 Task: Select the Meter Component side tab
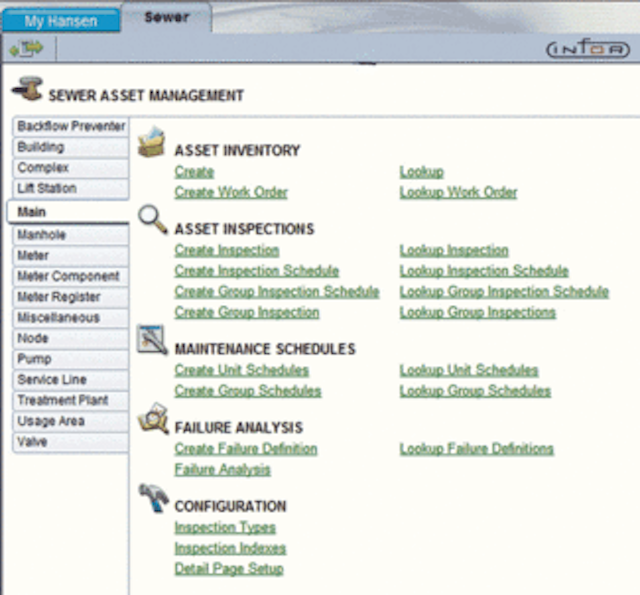point(71,276)
